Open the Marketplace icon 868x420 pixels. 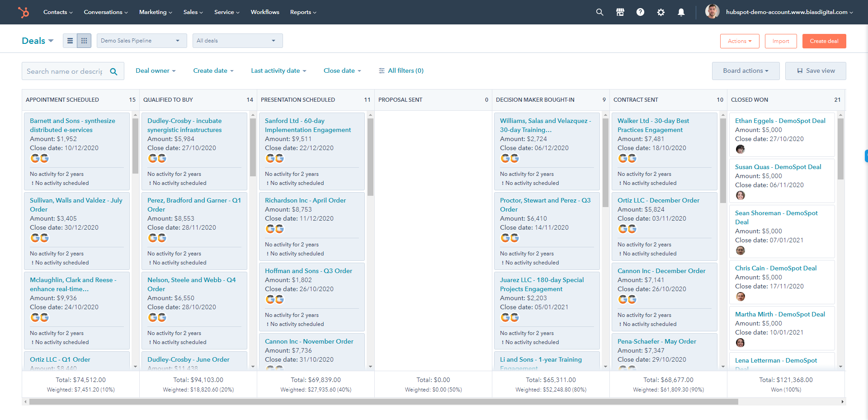click(x=620, y=12)
